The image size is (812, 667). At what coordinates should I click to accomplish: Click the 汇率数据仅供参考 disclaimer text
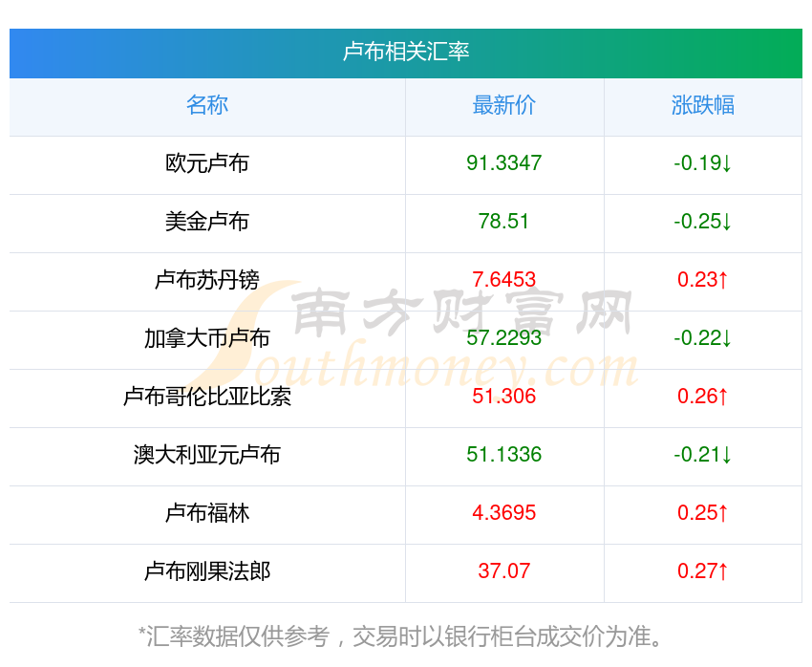(x=399, y=636)
